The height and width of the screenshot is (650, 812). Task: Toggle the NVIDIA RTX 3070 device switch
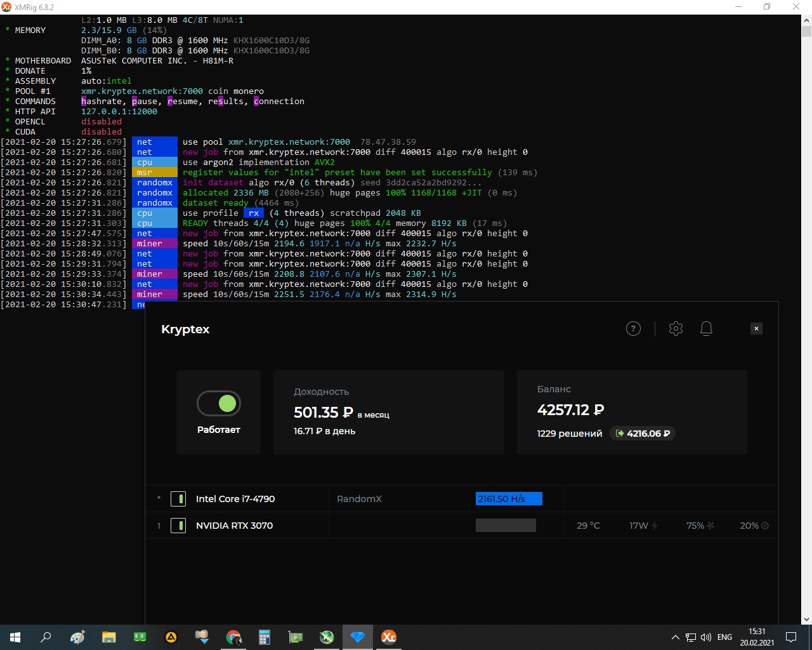(178, 526)
